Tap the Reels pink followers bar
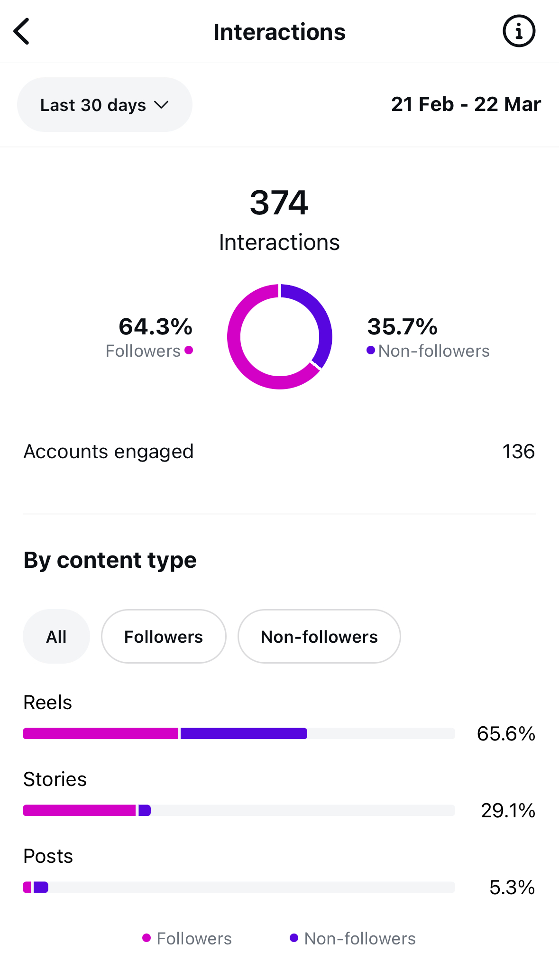 (100, 733)
